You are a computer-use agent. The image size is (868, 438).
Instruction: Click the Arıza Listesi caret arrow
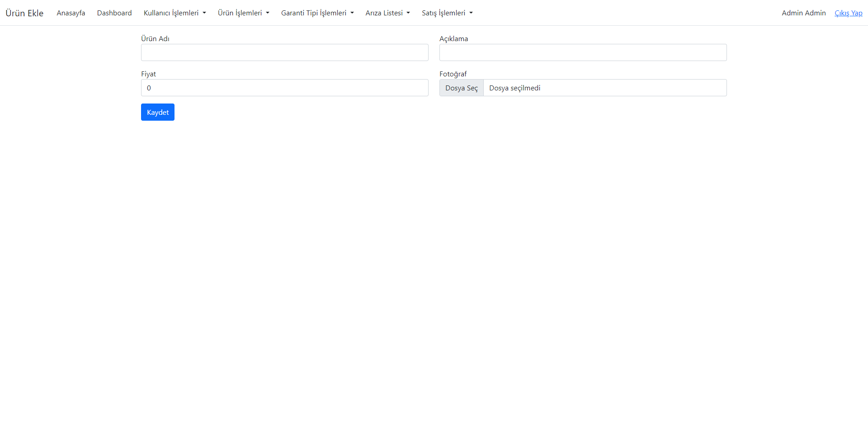[408, 13]
